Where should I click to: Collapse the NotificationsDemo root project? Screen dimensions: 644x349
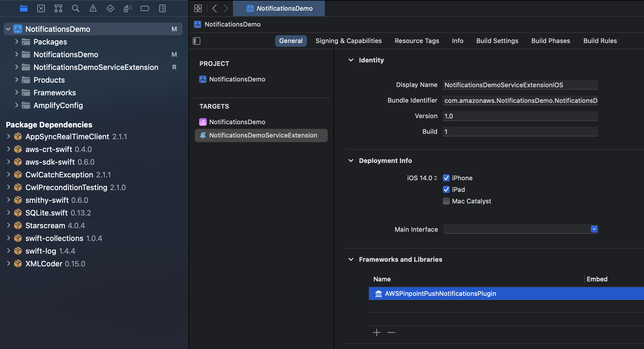[x=8, y=29]
